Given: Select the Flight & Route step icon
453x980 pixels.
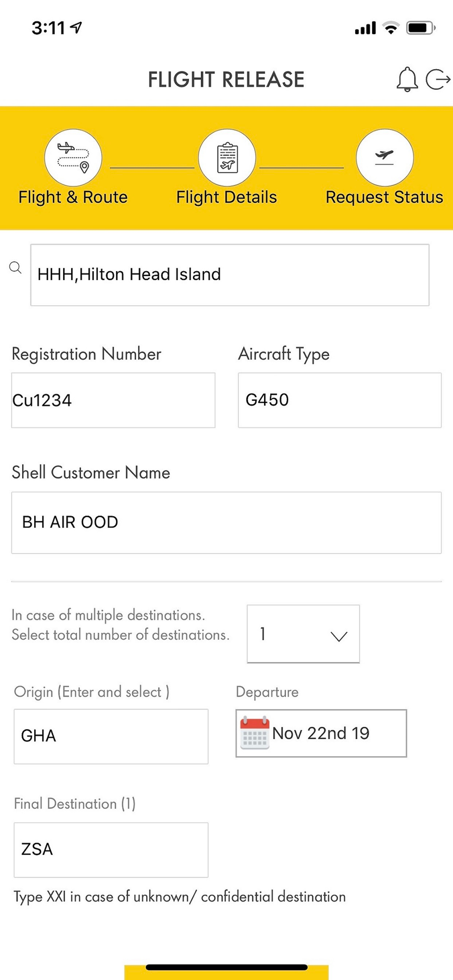Looking at the screenshot, I should pos(73,157).
